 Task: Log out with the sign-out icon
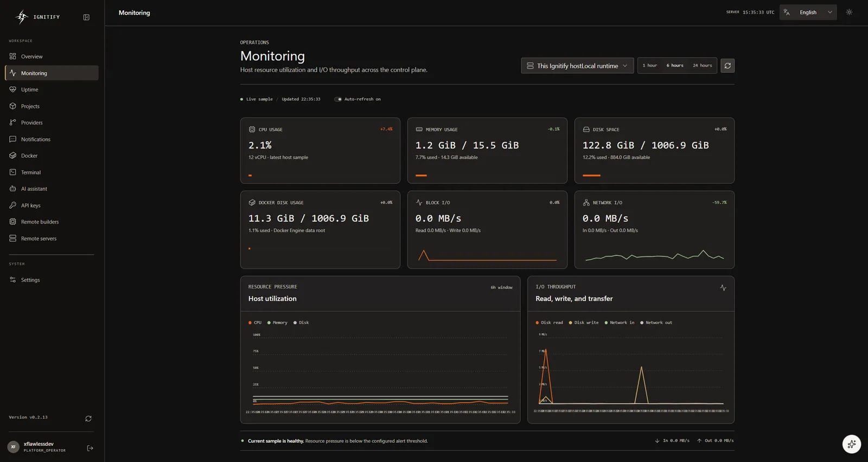[x=90, y=448]
